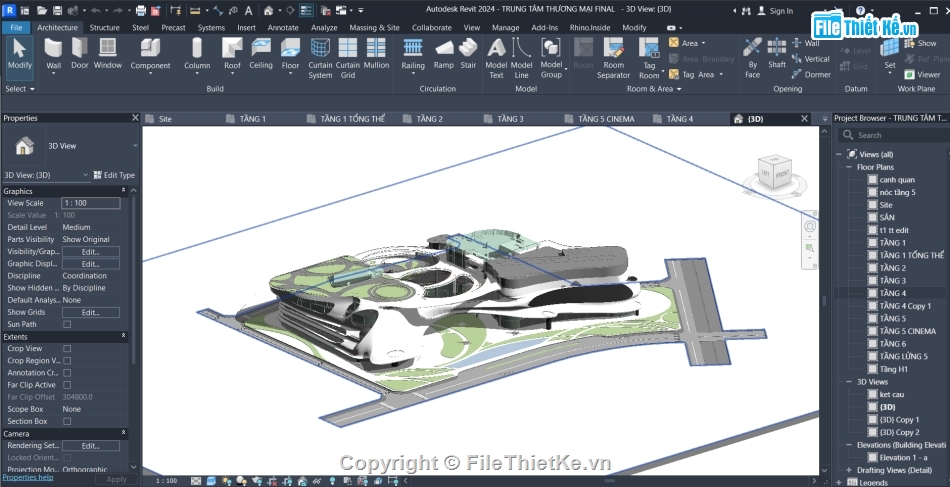Switch to the TẦNG 2 view tab

coord(430,119)
